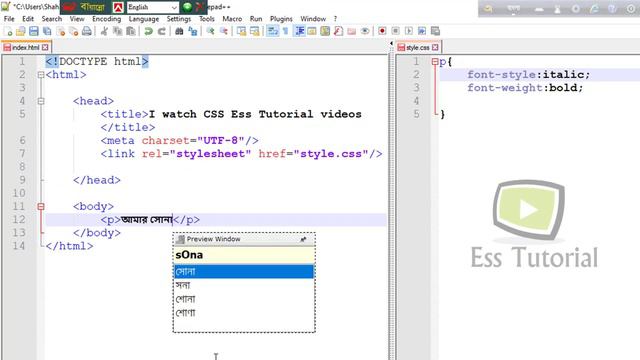Click the Close document toolbar icon
The image size is (640, 360).
pos(60,31)
